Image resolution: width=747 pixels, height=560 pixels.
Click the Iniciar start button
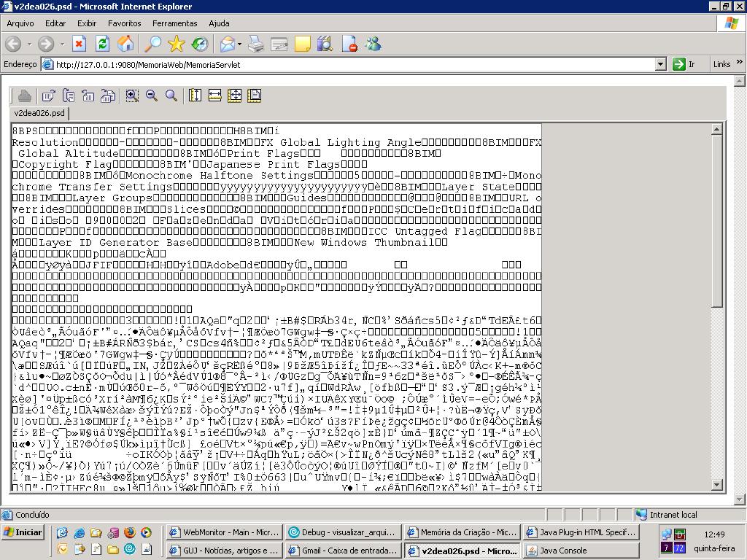tap(23, 532)
